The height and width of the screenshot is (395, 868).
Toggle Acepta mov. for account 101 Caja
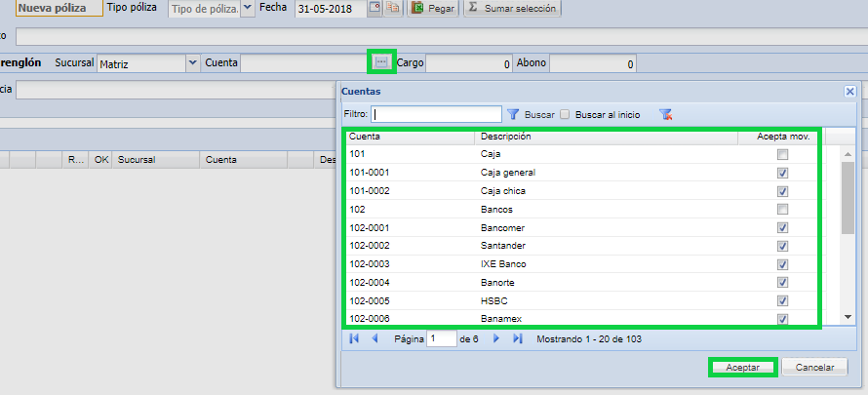[782, 155]
